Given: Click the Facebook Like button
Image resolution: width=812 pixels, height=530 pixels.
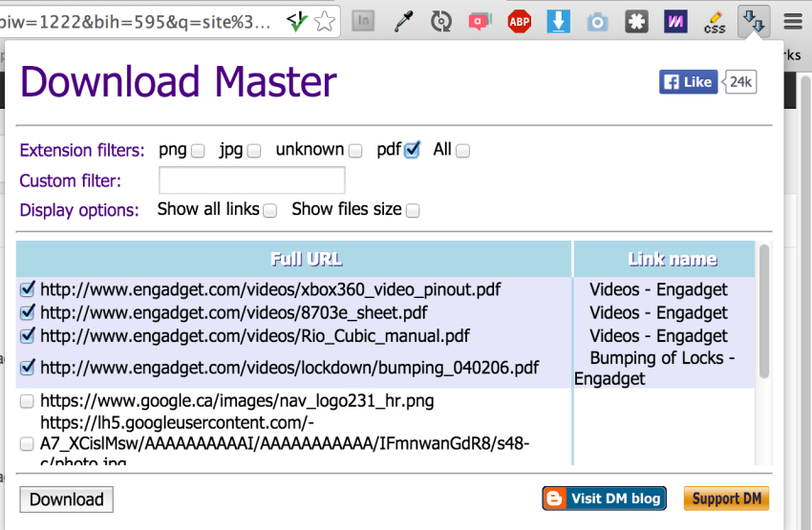Looking at the screenshot, I should [x=688, y=82].
